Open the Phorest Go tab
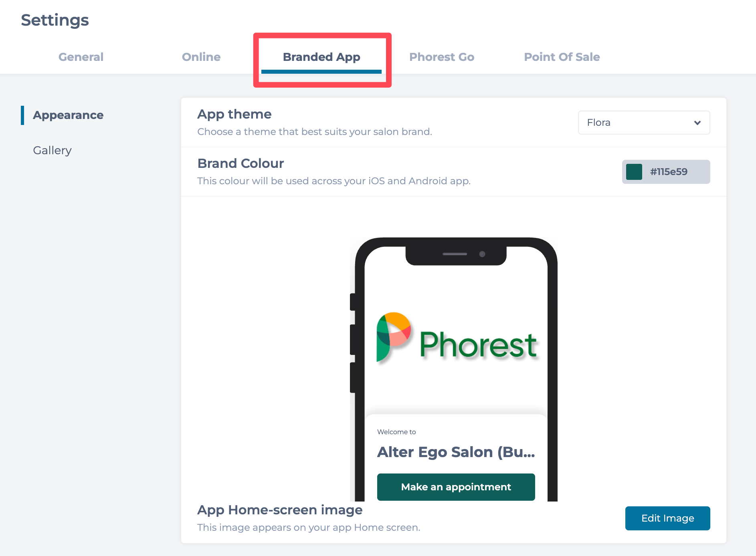Screen dimensions: 756x556 [442, 57]
